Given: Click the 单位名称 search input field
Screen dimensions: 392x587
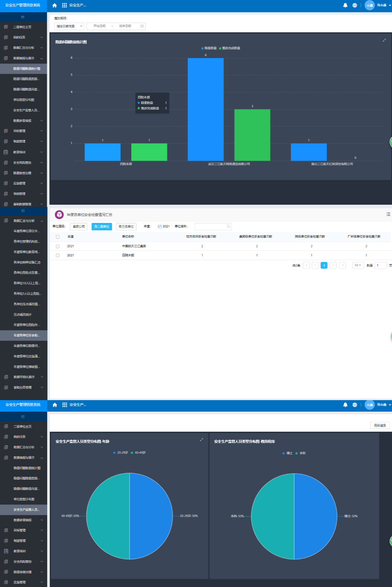Looking at the screenshot, I should pos(213,226).
